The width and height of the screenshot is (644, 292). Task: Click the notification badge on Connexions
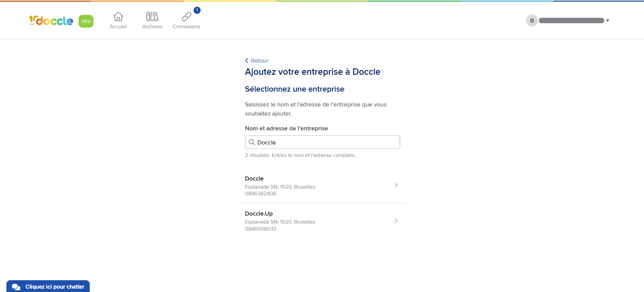click(x=197, y=10)
